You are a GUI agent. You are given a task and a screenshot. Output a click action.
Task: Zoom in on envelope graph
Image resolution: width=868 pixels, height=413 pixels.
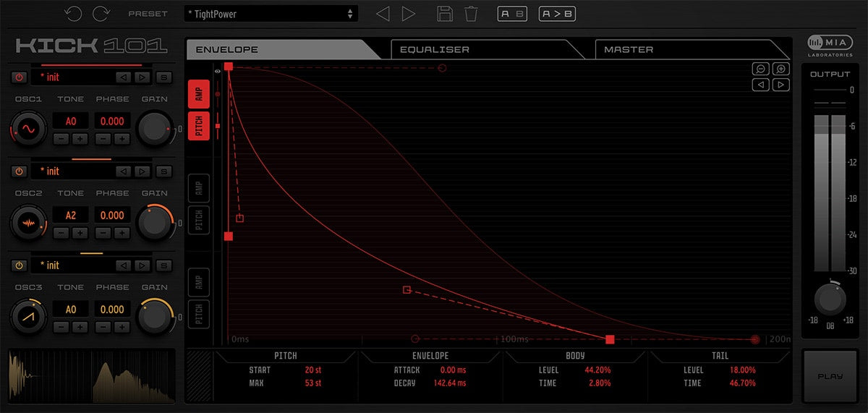pos(780,69)
